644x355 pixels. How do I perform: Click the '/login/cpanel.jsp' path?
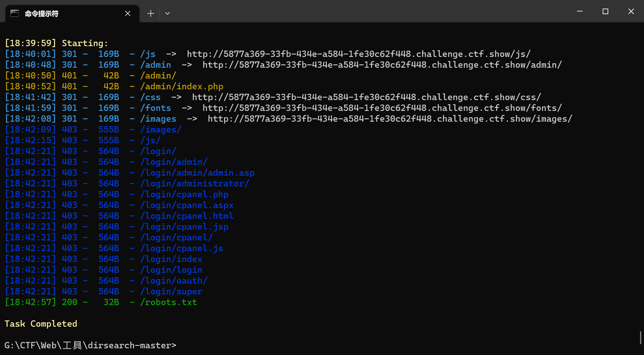184,227
